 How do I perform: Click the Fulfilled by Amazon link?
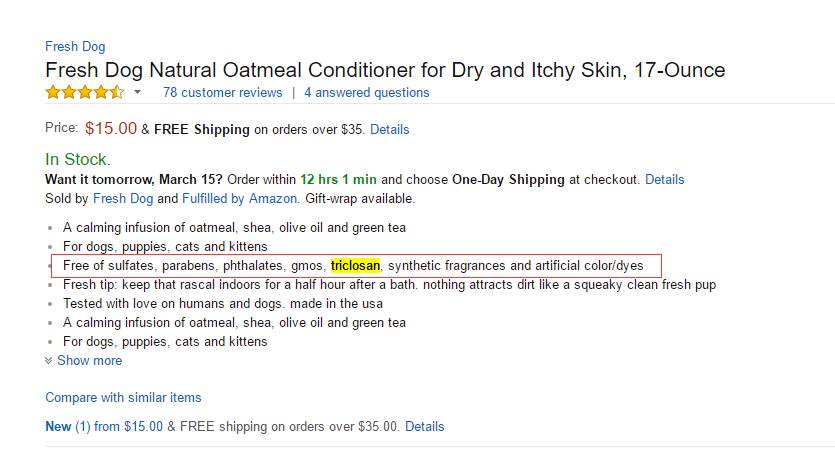tap(239, 198)
